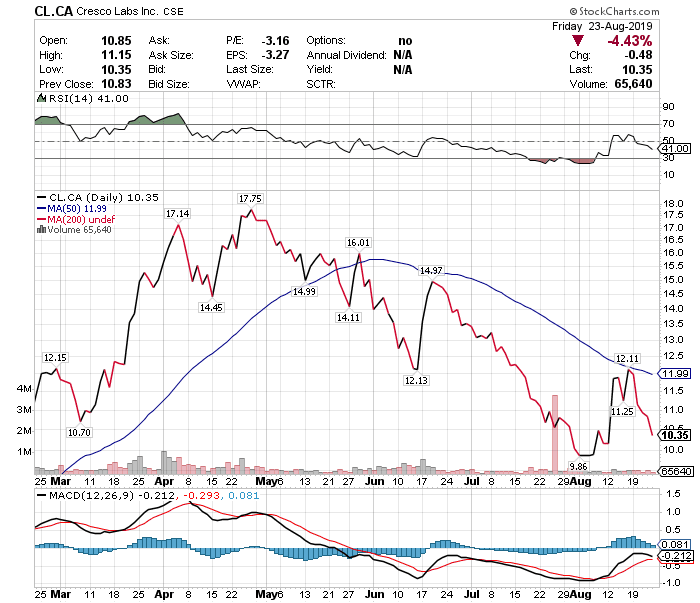Click the MACD(12,26,9) indicator title

tap(92, 495)
